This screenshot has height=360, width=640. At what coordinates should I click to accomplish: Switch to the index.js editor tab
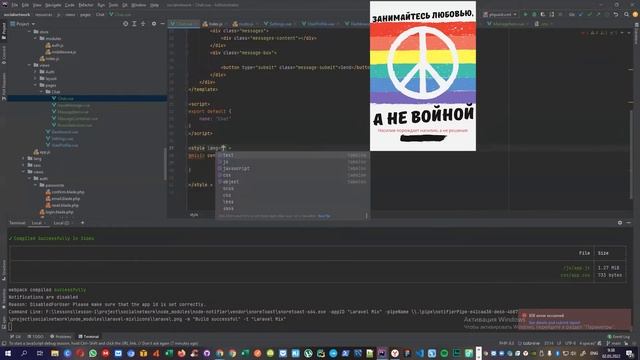(213, 24)
